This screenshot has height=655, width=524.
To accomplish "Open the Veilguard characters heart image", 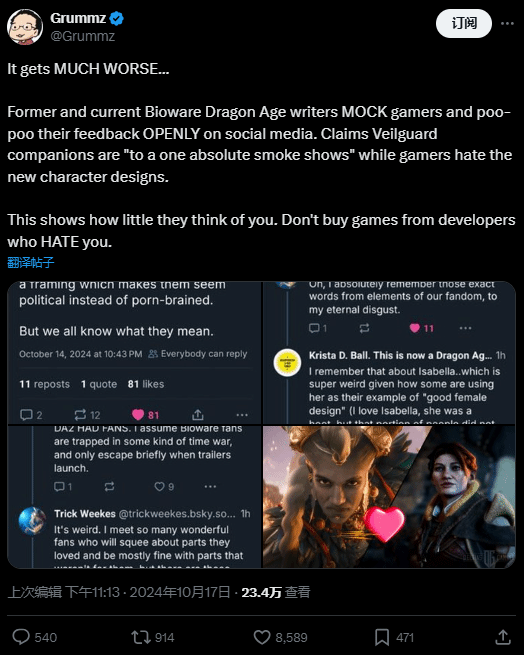I will pyautogui.click(x=389, y=497).
